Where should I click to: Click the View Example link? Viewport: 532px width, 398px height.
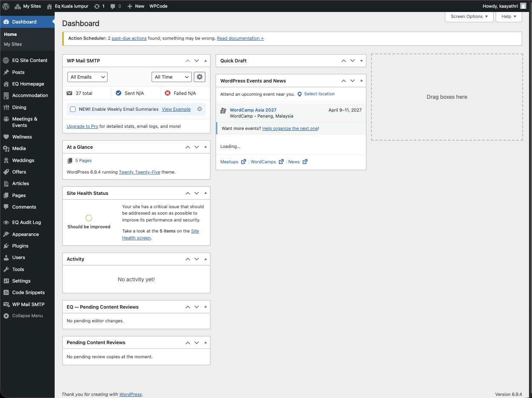[176, 109]
